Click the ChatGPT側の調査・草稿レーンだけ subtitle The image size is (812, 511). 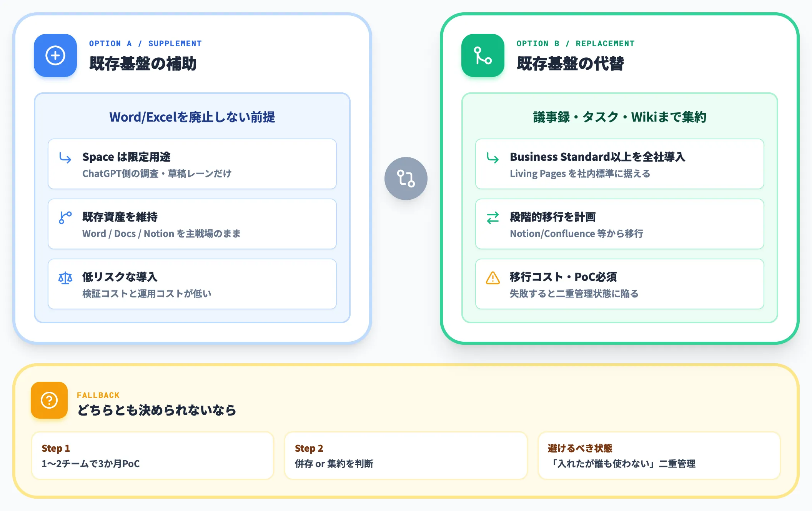coord(157,174)
